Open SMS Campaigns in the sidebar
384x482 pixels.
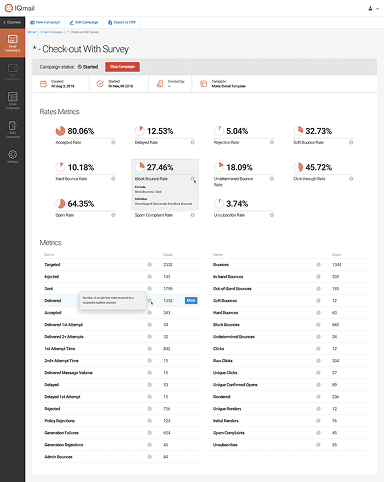click(12, 72)
